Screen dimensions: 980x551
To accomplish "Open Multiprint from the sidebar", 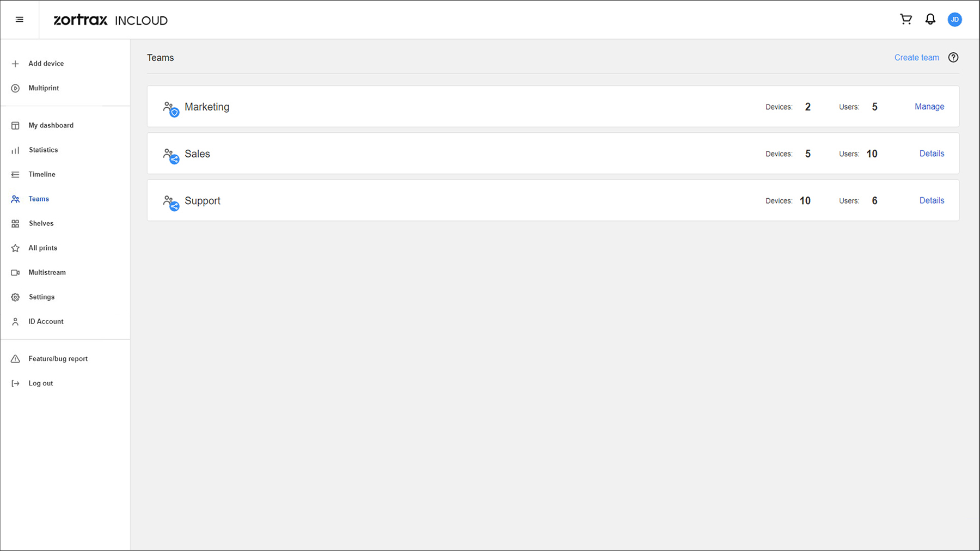I will coord(44,88).
